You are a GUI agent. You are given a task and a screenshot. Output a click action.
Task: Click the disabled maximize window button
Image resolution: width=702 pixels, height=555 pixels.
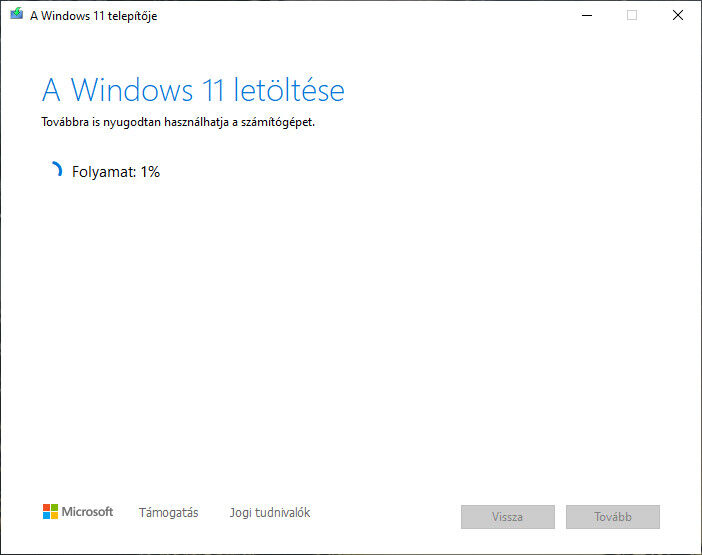click(x=632, y=15)
